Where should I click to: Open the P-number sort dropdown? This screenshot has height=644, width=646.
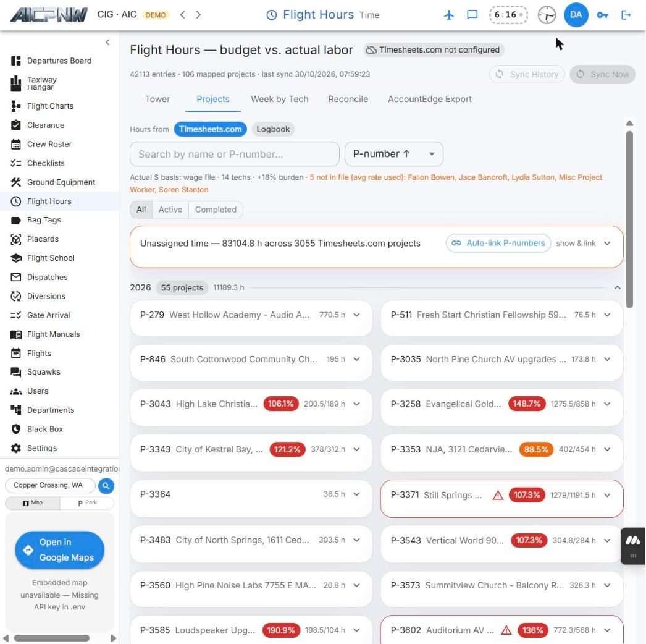pyautogui.click(x=393, y=154)
